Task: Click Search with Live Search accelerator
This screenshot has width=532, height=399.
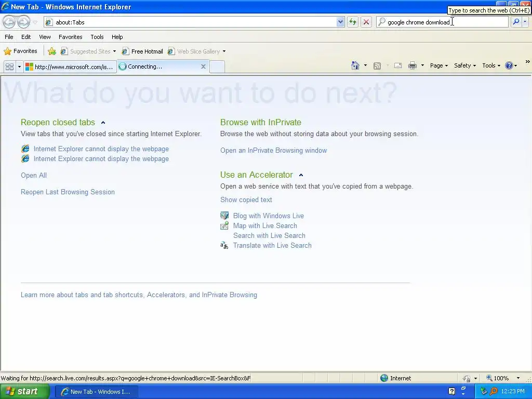Action: (269, 235)
